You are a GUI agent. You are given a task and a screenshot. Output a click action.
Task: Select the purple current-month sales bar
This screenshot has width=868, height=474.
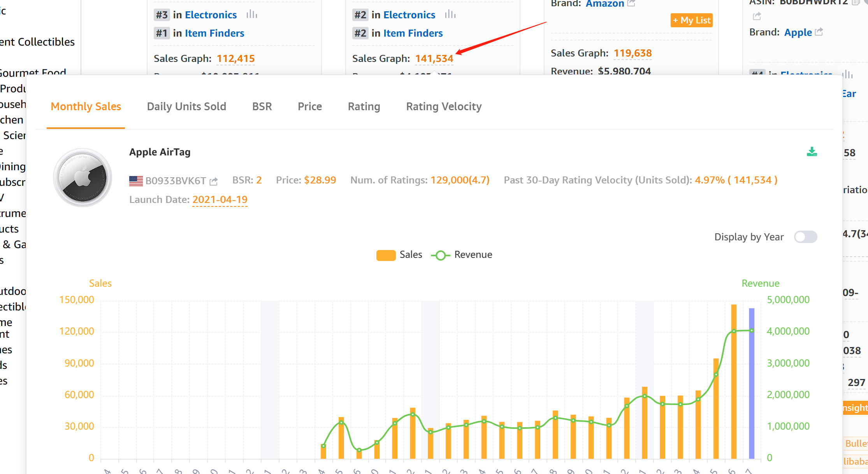point(752,383)
